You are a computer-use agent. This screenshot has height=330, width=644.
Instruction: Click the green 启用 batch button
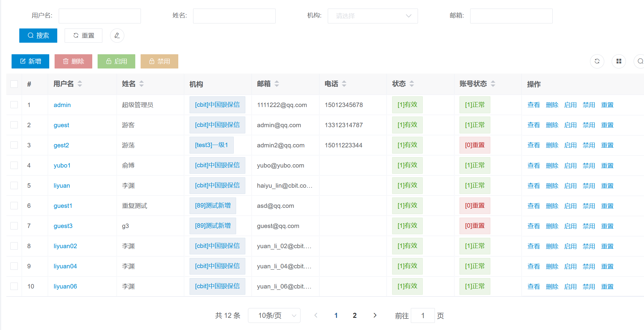click(x=116, y=61)
